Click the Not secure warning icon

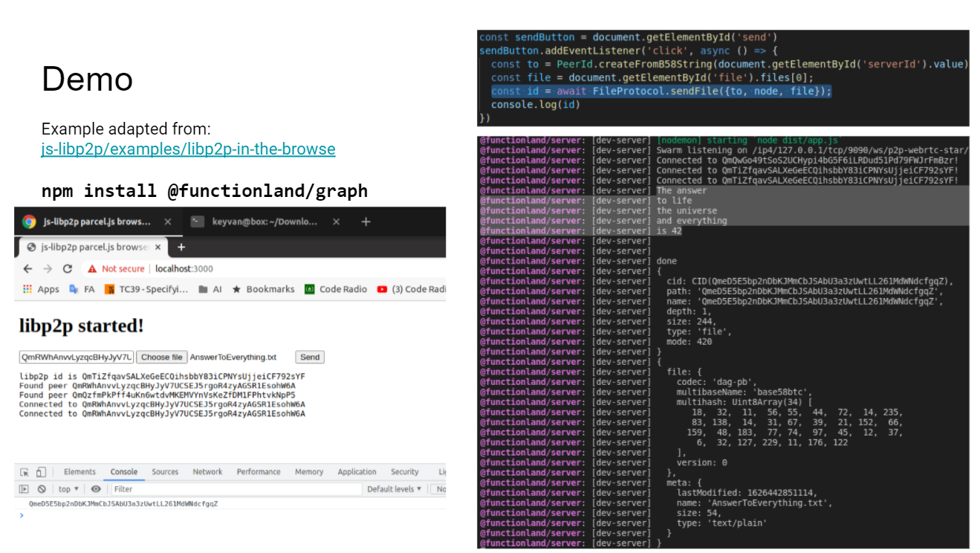92,268
